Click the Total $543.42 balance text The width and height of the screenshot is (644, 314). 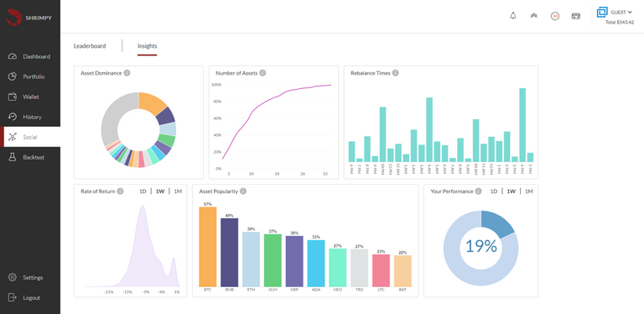coord(620,22)
